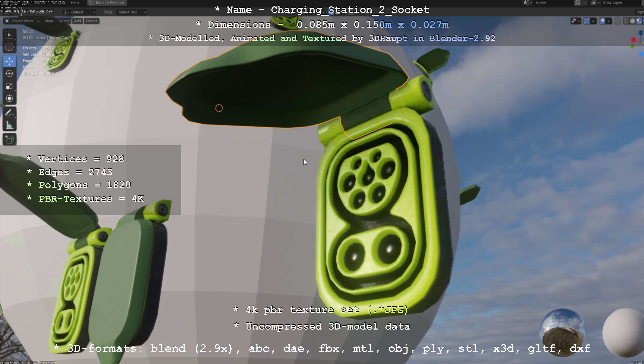Viewport: 644px width, 364px height.
Task: Click the 'Edges 75,729' statistic
Action: (38, 61)
